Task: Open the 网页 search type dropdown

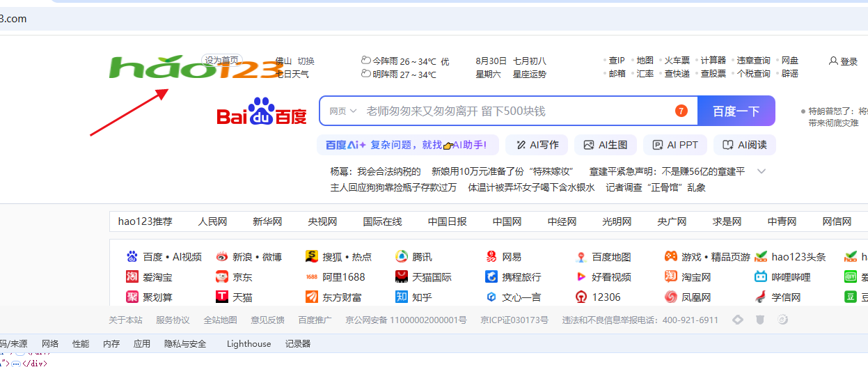Action: point(343,111)
